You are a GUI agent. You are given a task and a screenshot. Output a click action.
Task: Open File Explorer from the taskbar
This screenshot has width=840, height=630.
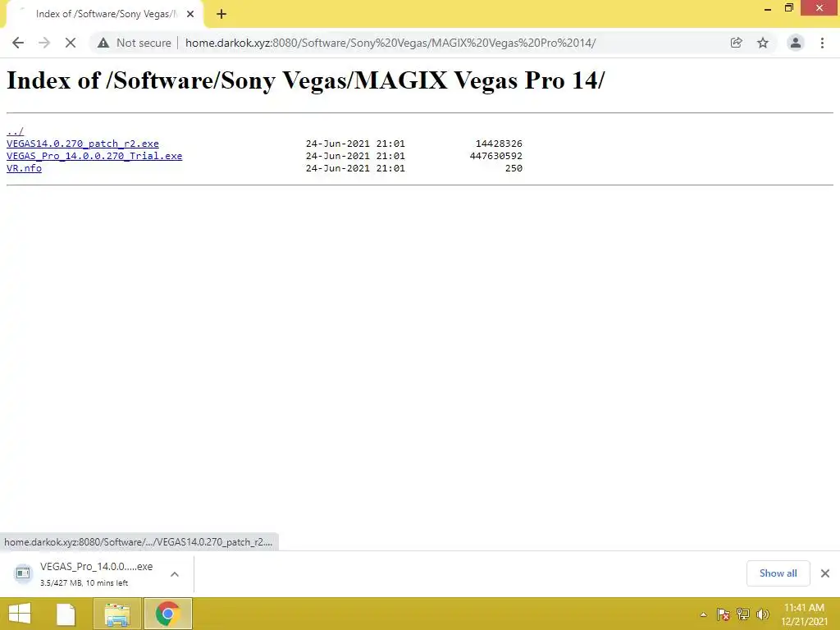(117, 614)
